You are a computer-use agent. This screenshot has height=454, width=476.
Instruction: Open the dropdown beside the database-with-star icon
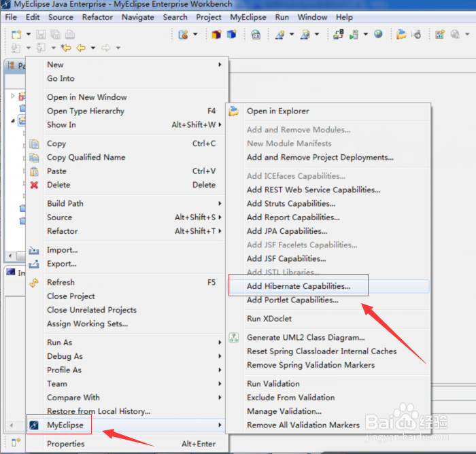(195, 34)
